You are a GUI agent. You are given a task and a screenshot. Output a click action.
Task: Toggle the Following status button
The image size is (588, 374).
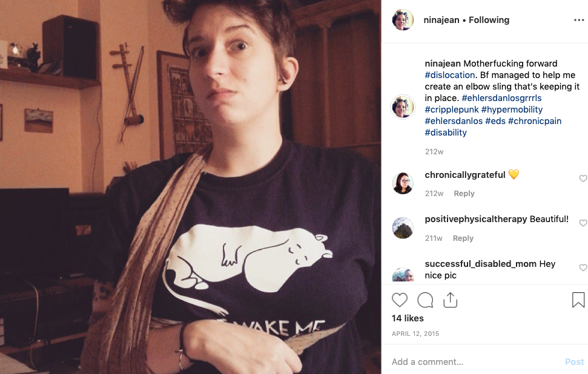(489, 20)
